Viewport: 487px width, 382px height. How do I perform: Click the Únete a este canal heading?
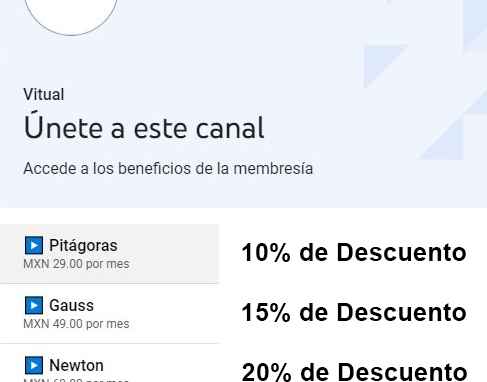point(144,126)
